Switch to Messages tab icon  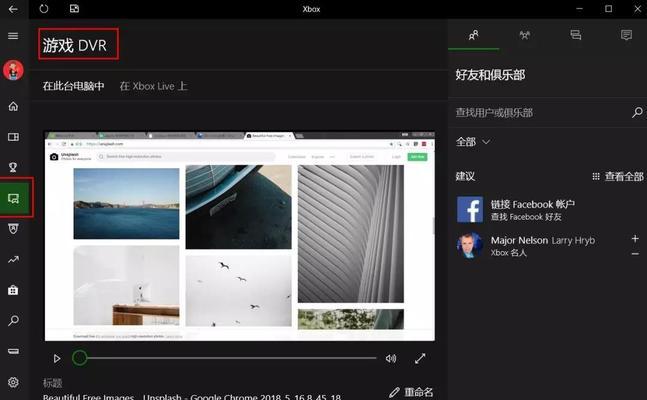[x=576, y=35]
